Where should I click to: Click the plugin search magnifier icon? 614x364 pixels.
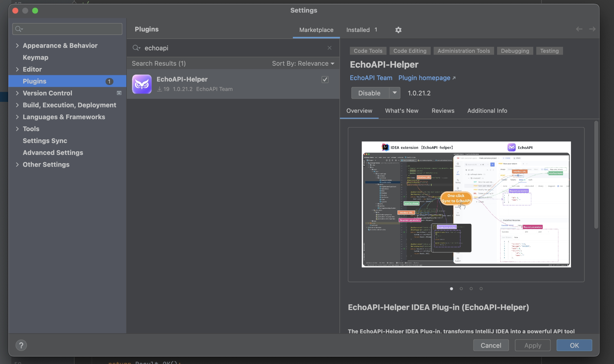136,48
